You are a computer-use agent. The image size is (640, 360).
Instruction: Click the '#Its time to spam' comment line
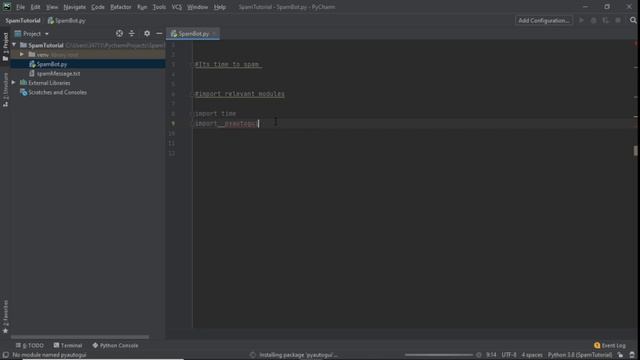click(228, 64)
